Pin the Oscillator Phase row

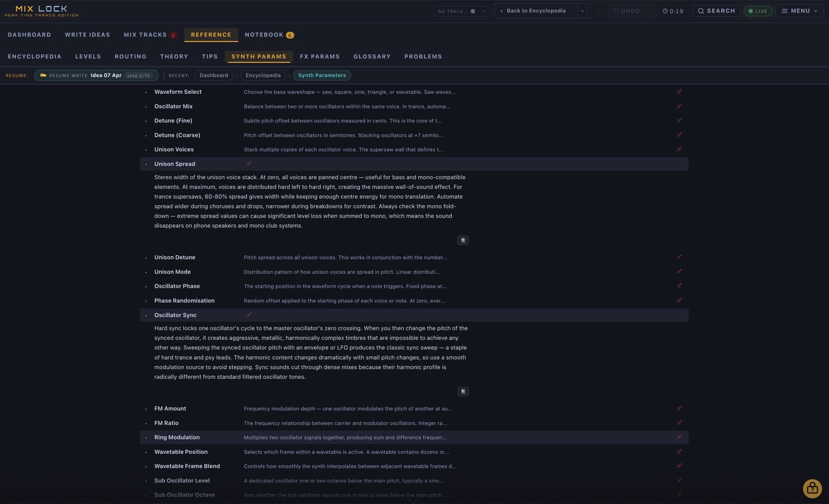tap(679, 286)
